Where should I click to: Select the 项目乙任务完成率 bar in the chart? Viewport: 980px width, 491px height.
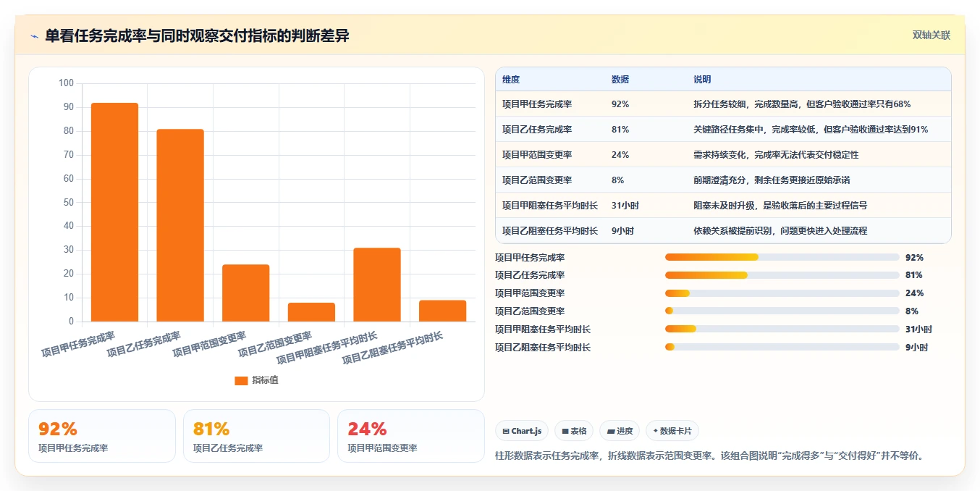point(180,225)
